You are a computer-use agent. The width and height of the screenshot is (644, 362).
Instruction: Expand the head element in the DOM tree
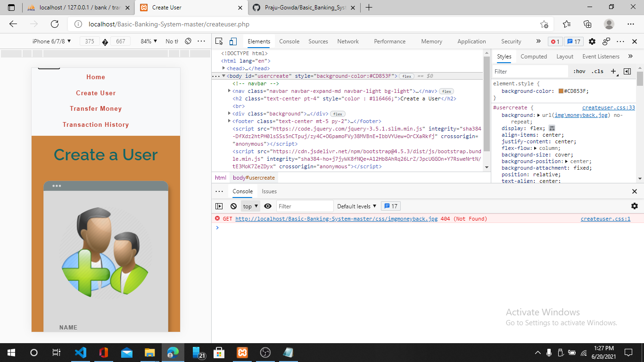[224, 68]
